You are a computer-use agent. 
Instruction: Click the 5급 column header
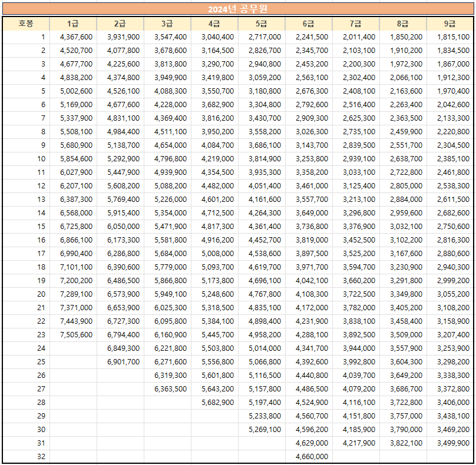pos(262,24)
